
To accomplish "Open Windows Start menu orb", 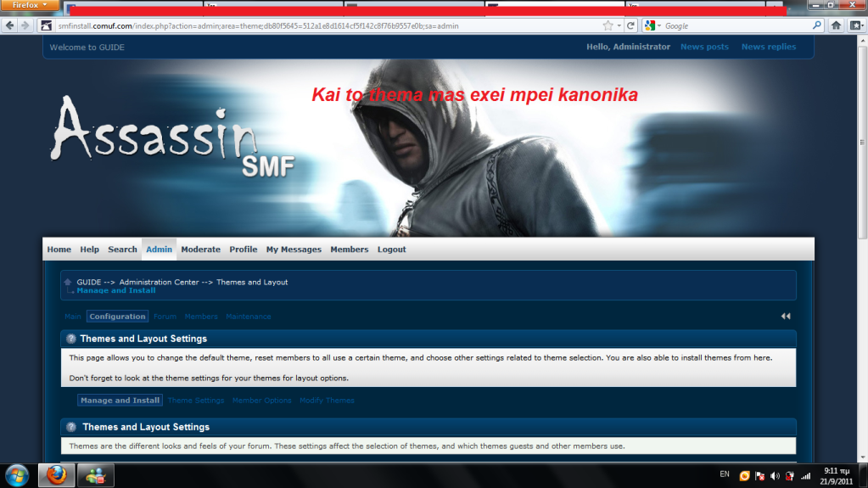I will (x=17, y=474).
